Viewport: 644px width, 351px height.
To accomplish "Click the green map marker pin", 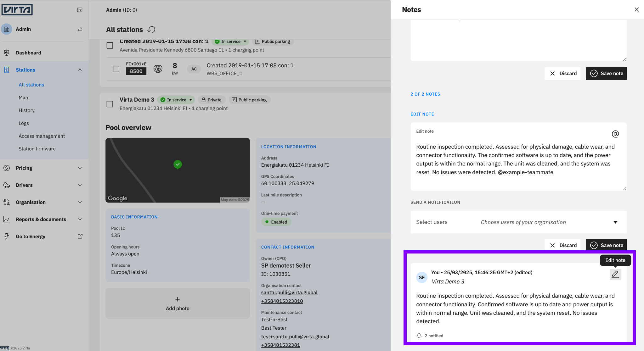I will 178,164.
